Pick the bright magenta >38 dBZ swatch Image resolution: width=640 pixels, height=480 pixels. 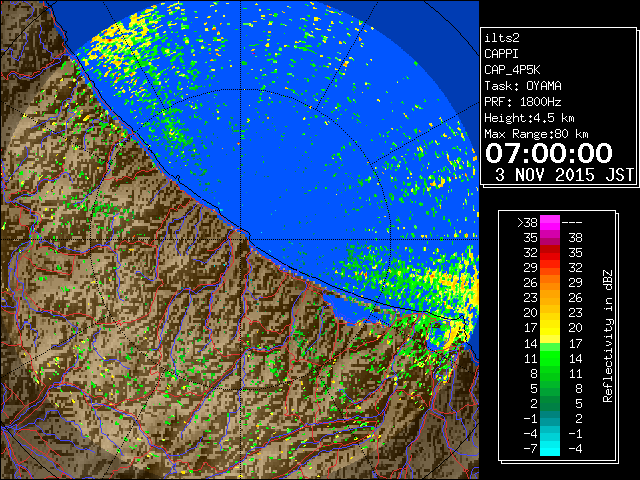pos(550,223)
